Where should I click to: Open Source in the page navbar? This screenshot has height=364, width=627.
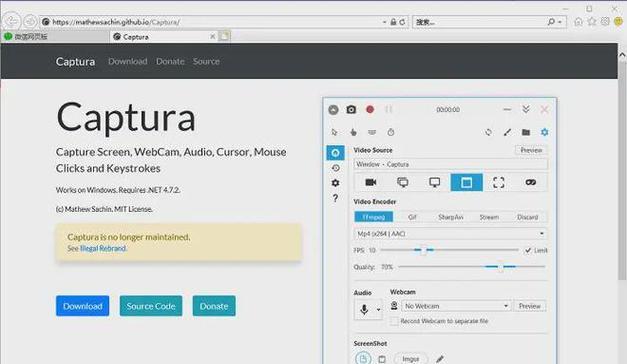(x=206, y=61)
